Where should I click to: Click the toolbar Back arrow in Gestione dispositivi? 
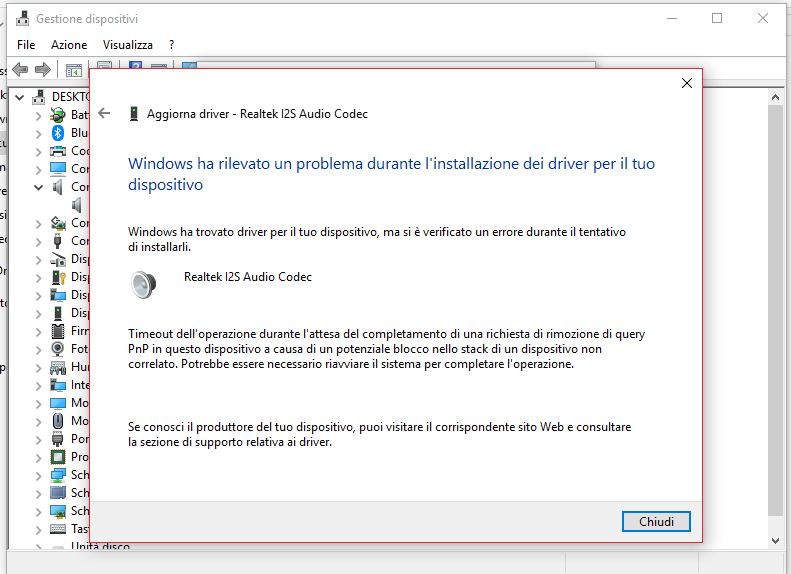20,69
